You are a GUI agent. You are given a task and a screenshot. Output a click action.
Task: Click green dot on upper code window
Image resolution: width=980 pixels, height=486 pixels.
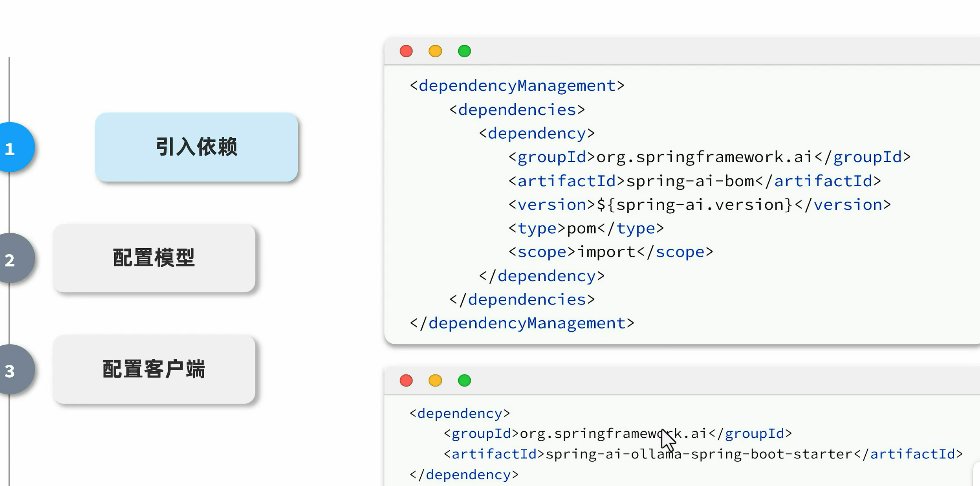tap(464, 51)
